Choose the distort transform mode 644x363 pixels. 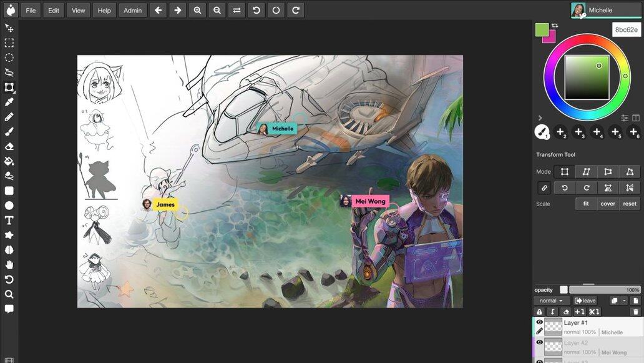coord(608,171)
